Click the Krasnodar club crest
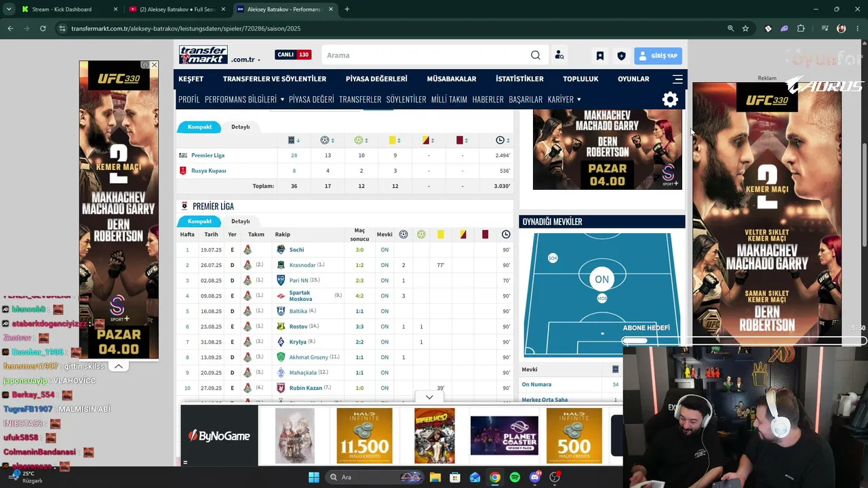Screen dimensions: 868x488 (281, 265)
